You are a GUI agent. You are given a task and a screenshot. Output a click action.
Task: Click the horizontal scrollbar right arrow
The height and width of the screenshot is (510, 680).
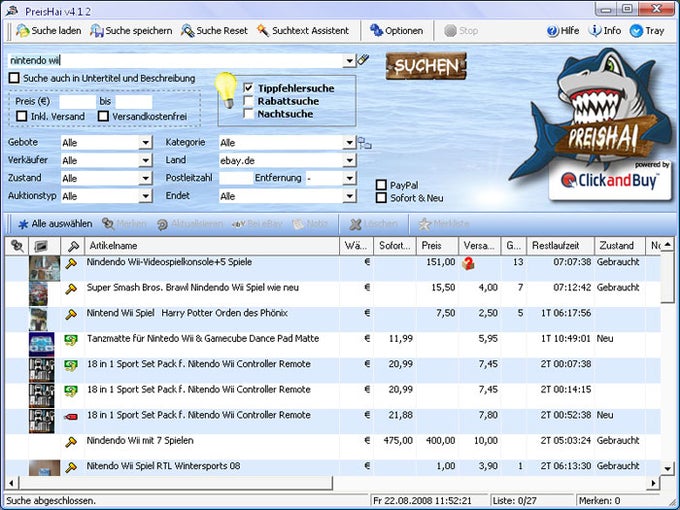(x=654, y=483)
